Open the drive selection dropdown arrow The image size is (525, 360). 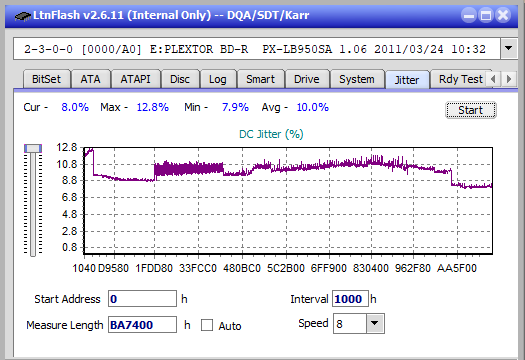[x=509, y=49]
